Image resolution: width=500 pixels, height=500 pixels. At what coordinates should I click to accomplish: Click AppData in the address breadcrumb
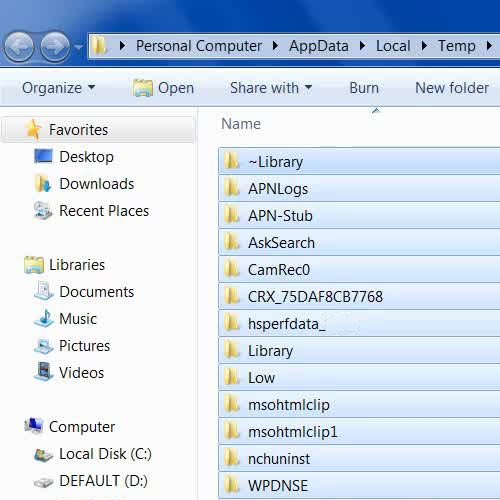click(x=319, y=46)
